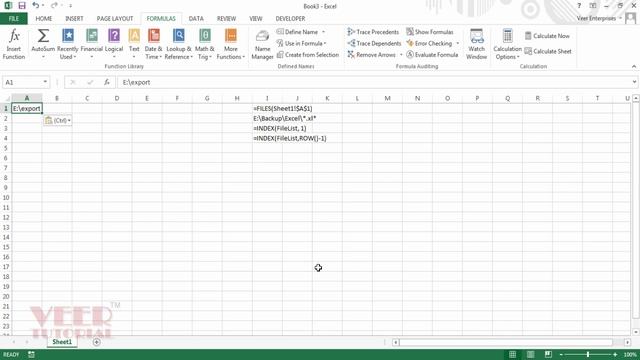The width and height of the screenshot is (640, 360).
Task: Switch to the DATA tab
Action: pyautogui.click(x=196, y=19)
